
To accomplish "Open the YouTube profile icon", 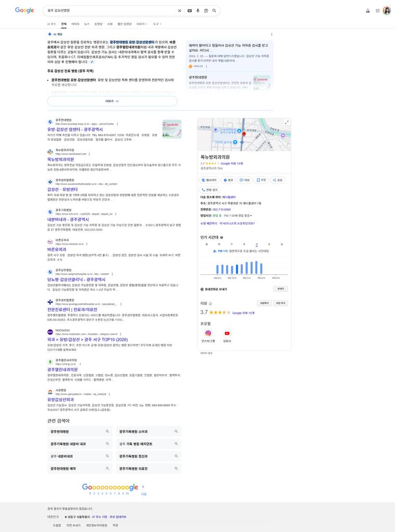I will (x=227, y=333).
